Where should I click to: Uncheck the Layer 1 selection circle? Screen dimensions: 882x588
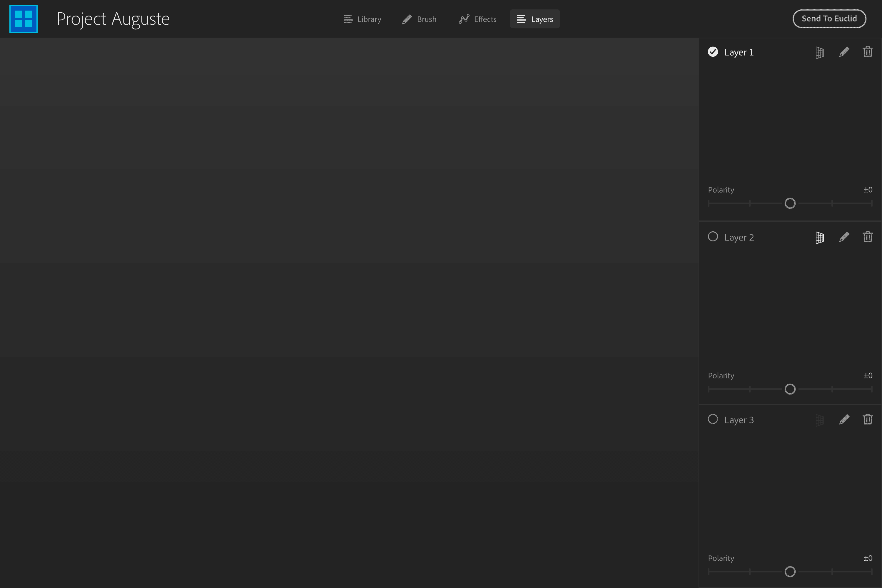pyautogui.click(x=713, y=52)
